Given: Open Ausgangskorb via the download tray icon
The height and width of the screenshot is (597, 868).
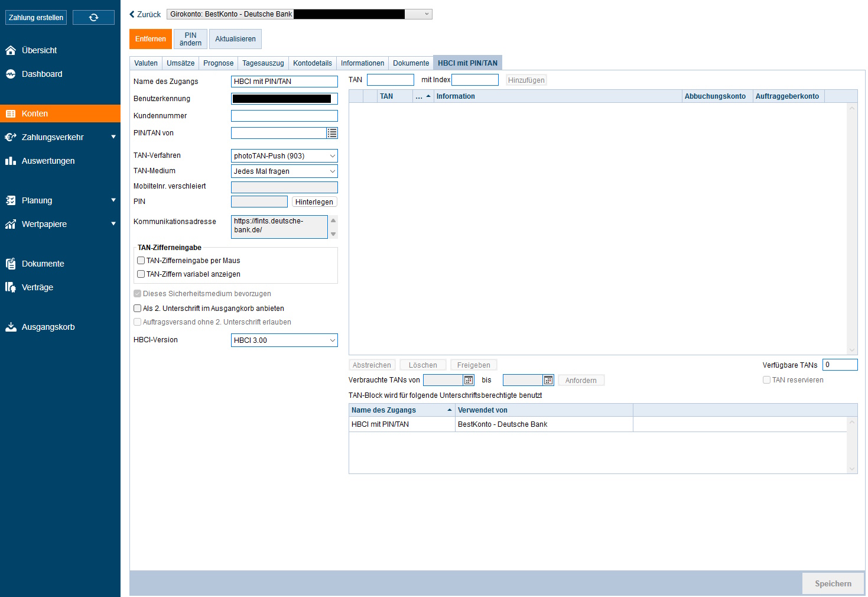Looking at the screenshot, I should (x=11, y=327).
